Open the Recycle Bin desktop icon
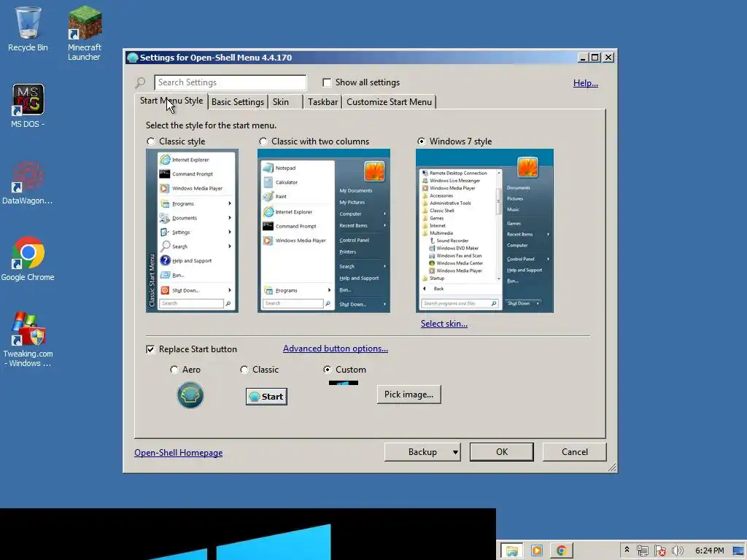The width and height of the screenshot is (747, 560). pos(28,28)
